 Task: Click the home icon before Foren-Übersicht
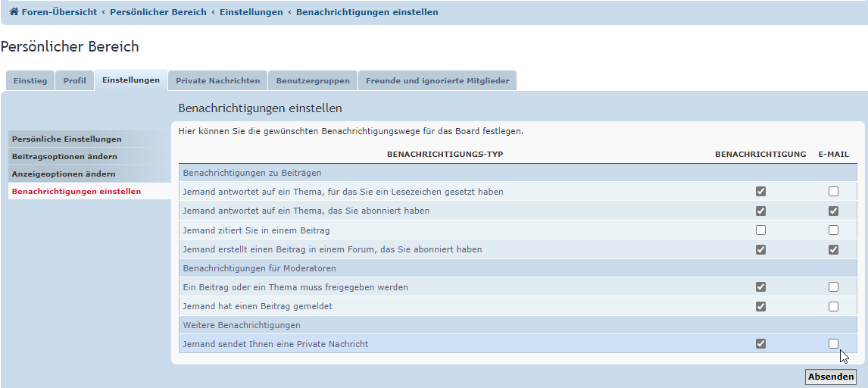[14, 12]
